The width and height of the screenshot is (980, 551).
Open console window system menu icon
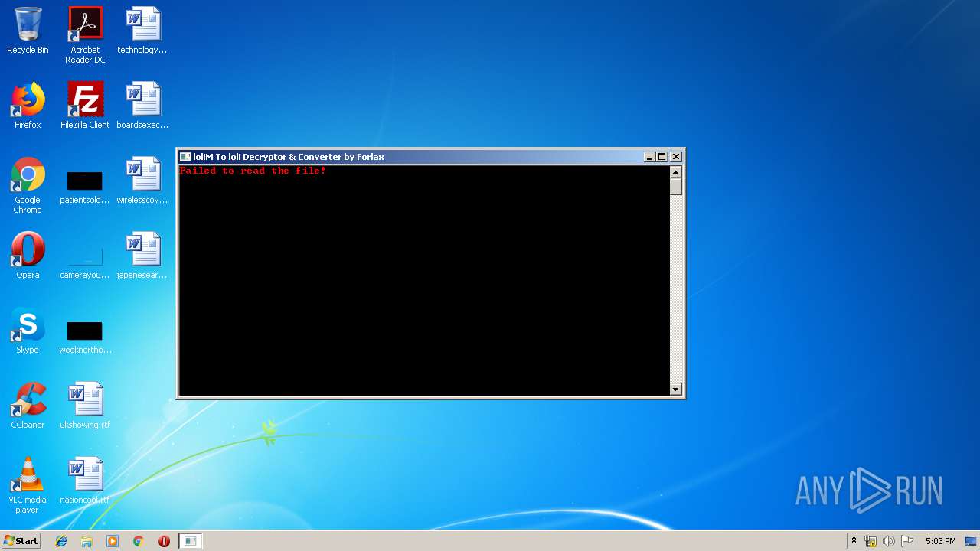tap(185, 157)
